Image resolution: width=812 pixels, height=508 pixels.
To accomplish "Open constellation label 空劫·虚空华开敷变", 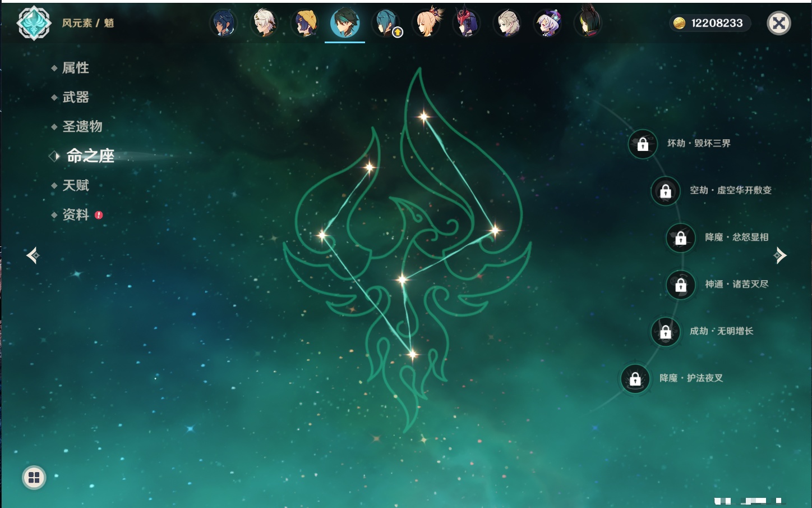I will [731, 190].
